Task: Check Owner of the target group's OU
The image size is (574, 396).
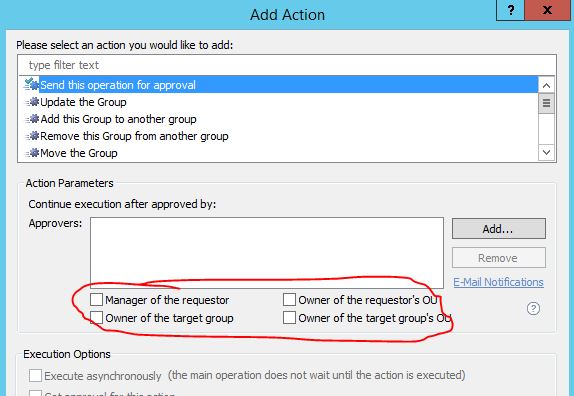Action: (289, 318)
